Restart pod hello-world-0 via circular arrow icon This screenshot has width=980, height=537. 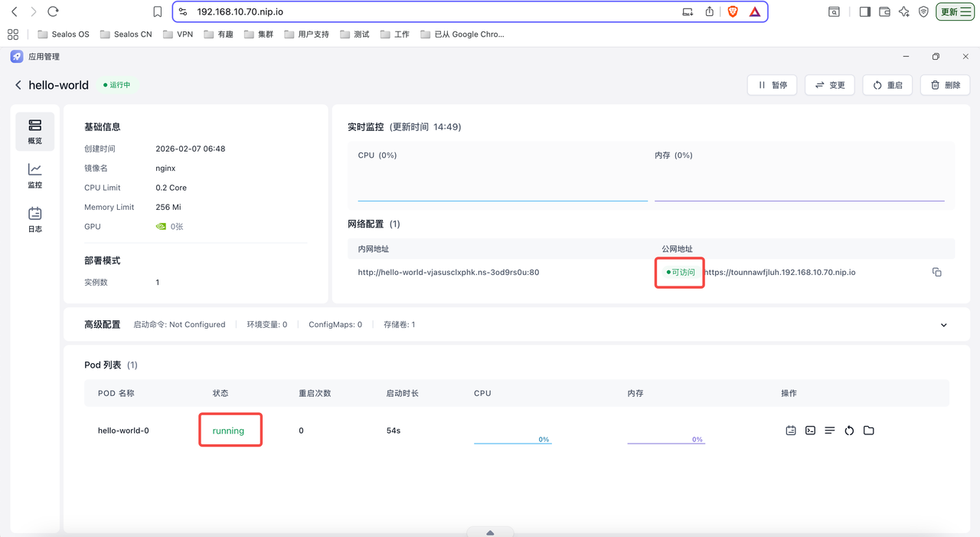coord(849,431)
